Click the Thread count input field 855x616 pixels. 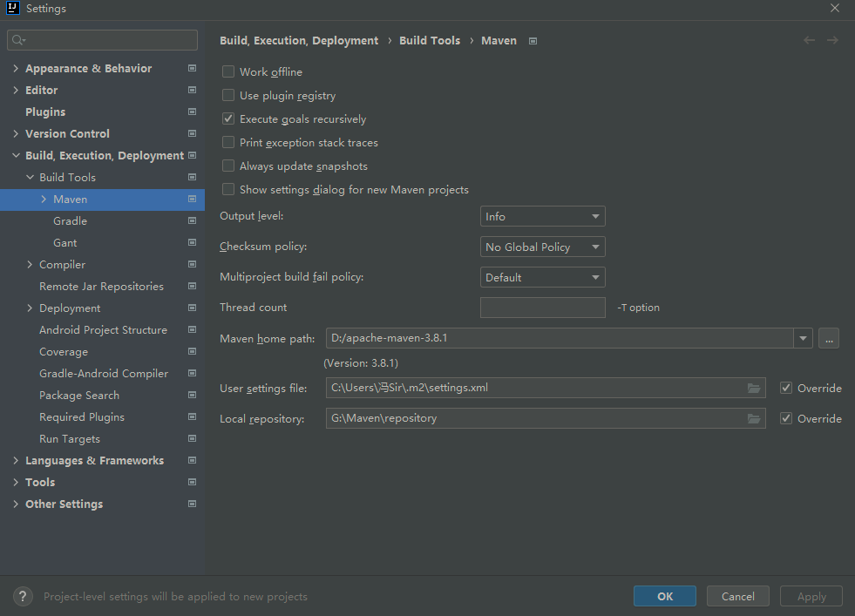pyautogui.click(x=543, y=308)
